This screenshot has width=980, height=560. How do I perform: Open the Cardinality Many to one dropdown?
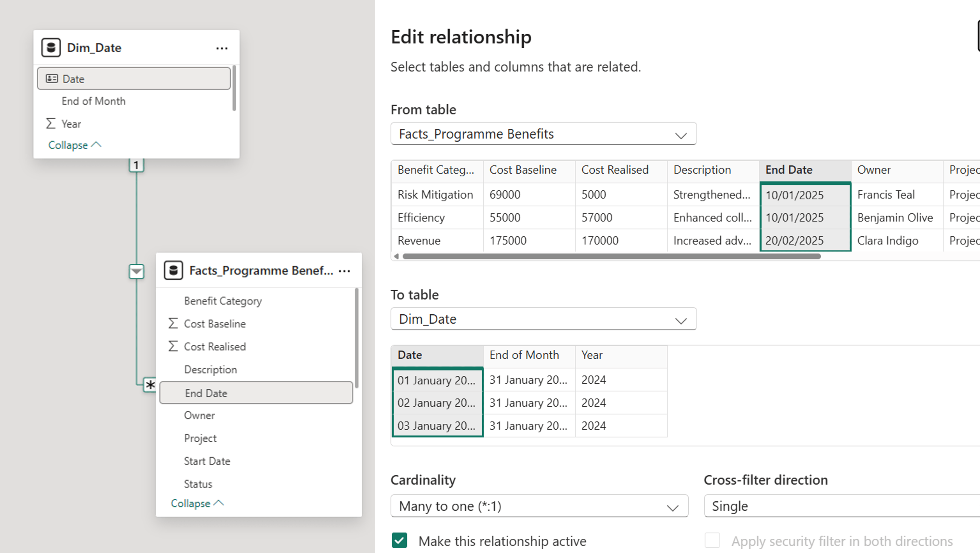[539, 506]
